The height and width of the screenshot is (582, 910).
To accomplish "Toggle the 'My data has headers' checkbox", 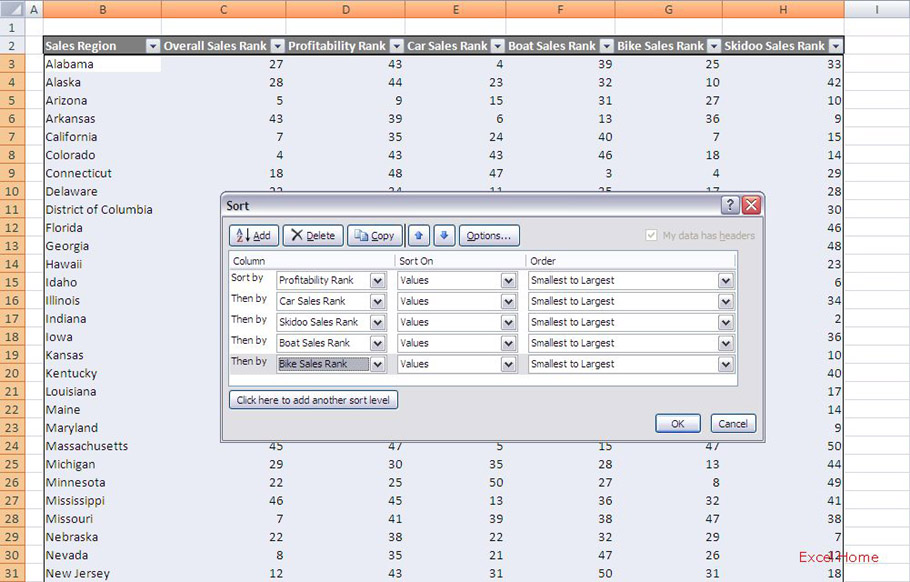I will point(651,235).
